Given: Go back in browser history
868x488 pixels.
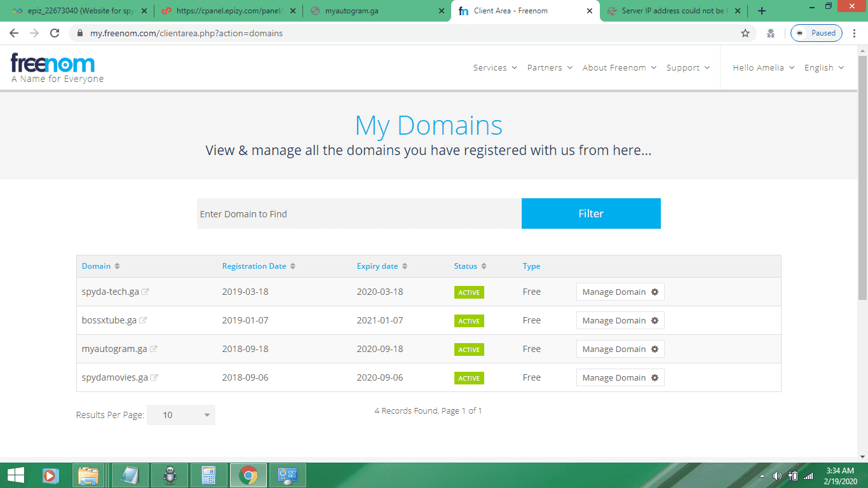Looking at the screenshot, I should [x=14, y=33].
